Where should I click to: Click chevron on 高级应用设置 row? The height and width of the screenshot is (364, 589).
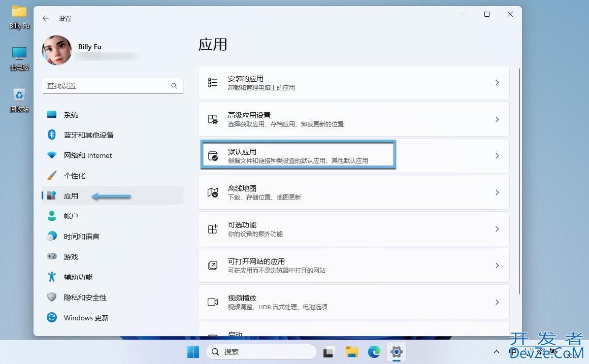497,119
